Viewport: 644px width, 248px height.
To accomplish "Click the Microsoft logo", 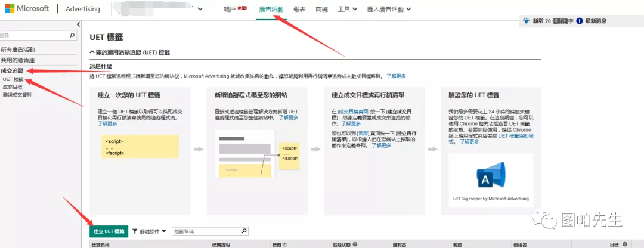I will tap(27, 8).
